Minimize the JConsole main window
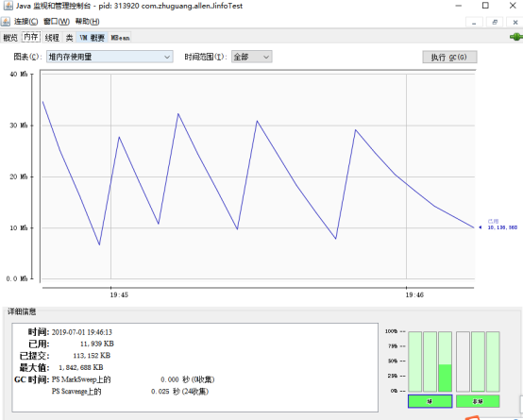Viewport: 523px width, 420px height. pyautogui.click(x=459, y=6)
